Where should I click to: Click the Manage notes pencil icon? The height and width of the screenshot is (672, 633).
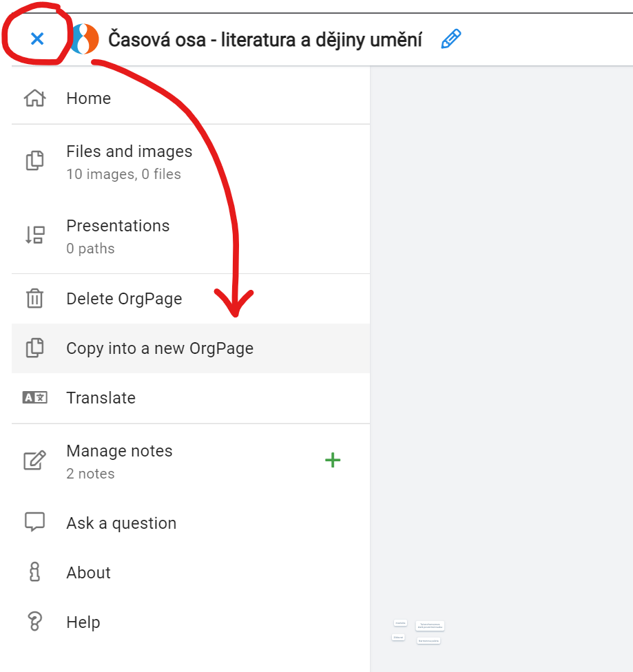pyautogui.click(x=34, y=461)
